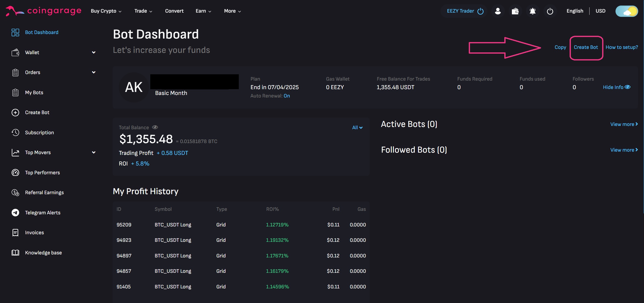Expand the Wallet sidebar section

point(94,52)
